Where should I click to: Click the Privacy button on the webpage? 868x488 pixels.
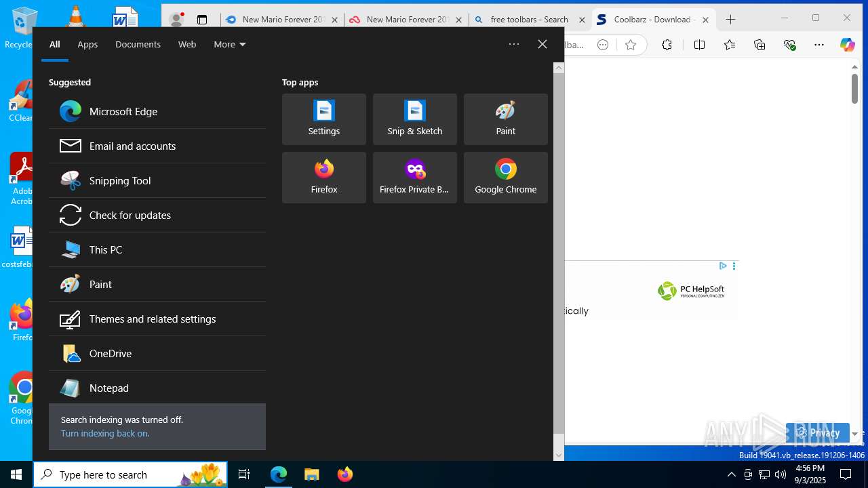tap(817, 432)
